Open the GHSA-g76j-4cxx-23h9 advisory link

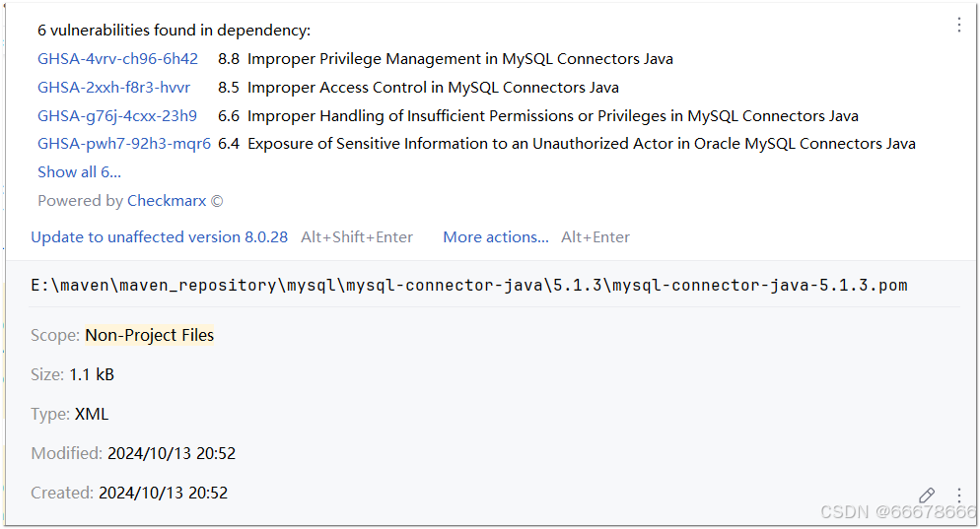point(116,116)
